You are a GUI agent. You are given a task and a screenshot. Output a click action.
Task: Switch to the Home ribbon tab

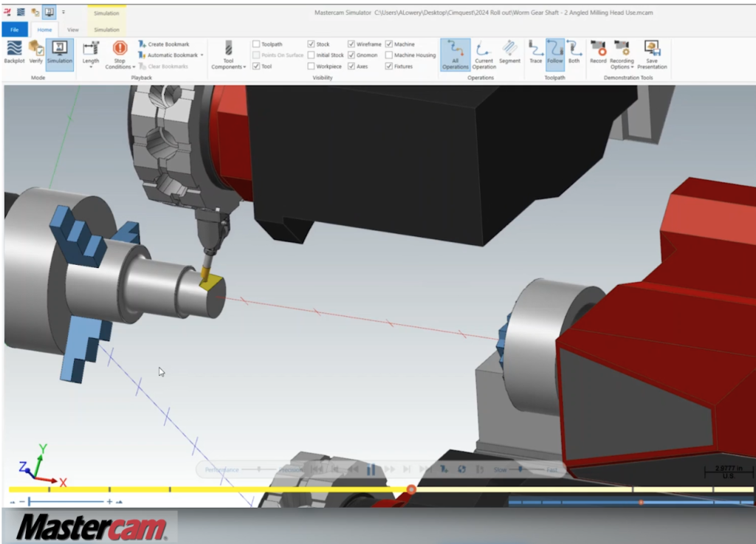[x=44, y=30]
